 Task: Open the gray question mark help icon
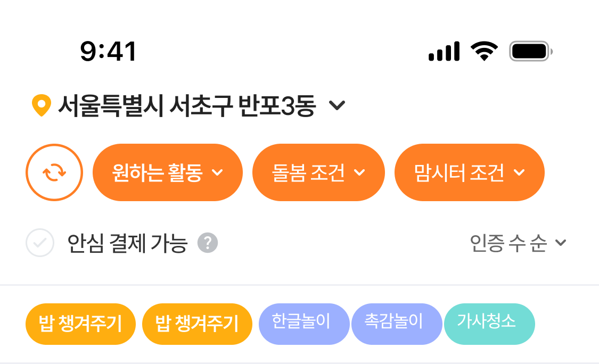point(208,243)
